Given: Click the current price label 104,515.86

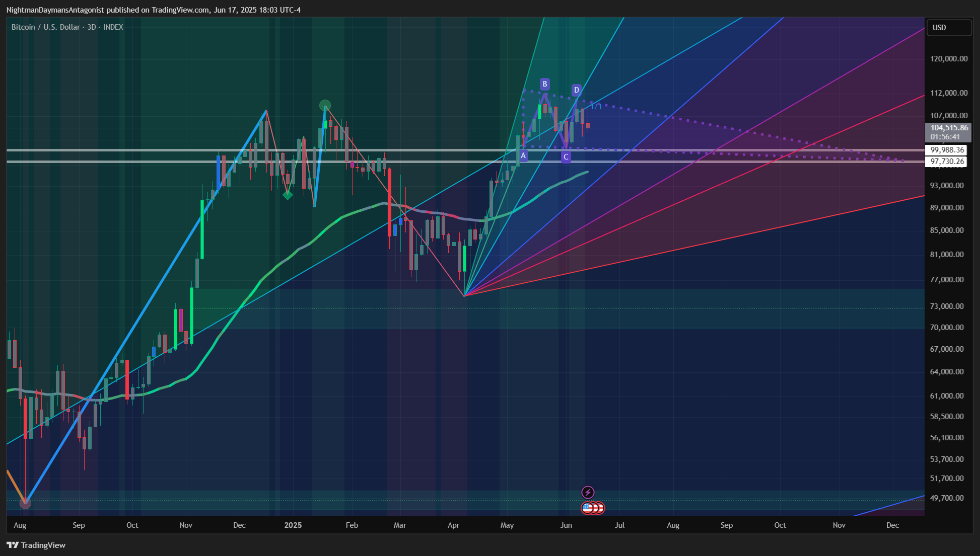Looking at the screenshot, I should point(949,128).
